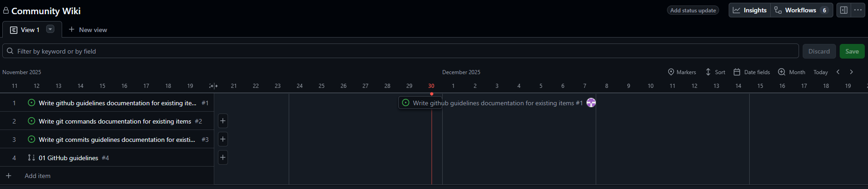Go to the previous date range
868x189 pixels.
[x=838, y=72]
